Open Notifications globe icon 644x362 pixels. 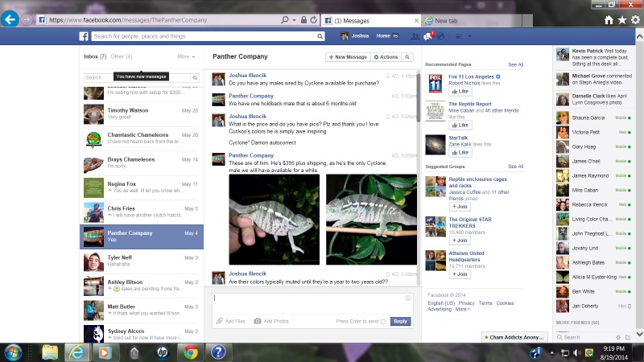point(440,36)
